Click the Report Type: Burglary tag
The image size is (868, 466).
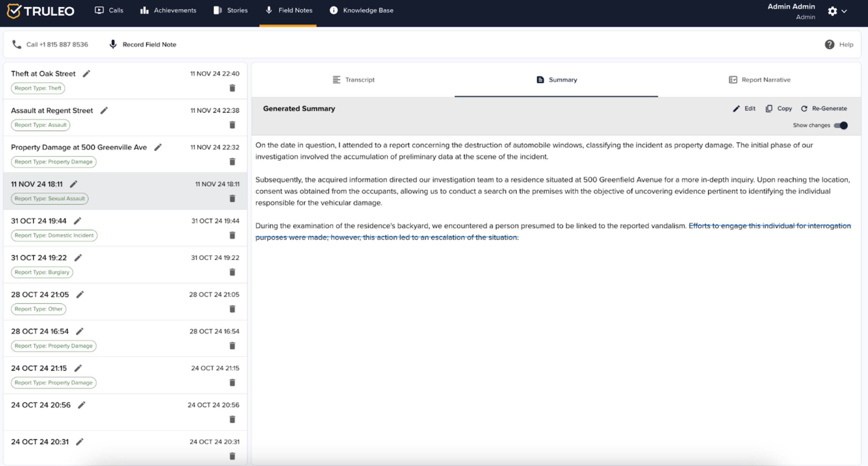click(x=42, y=272)
